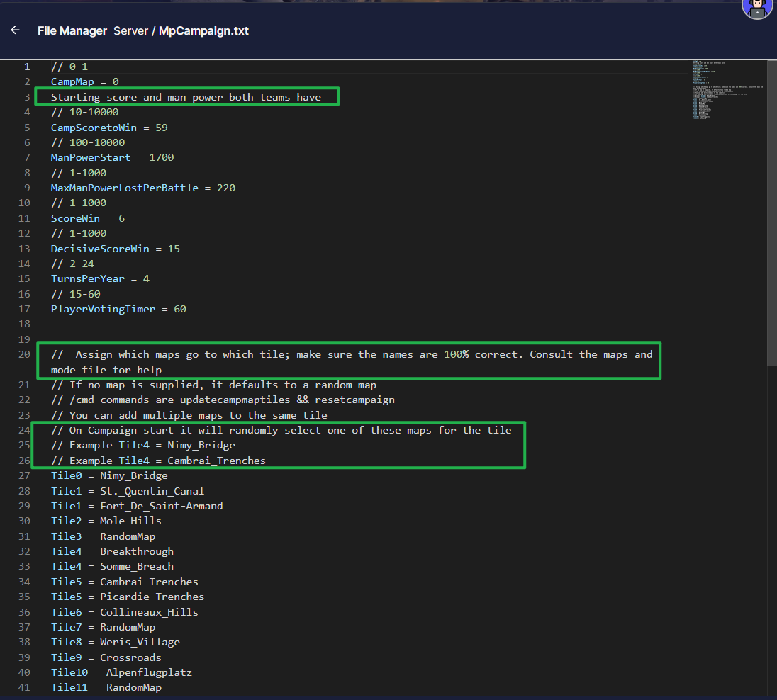Viewport: 777px width, 700px height.
Task: Place cursor on Tile3 = RandomMap
Action: [x=103, y=536]
